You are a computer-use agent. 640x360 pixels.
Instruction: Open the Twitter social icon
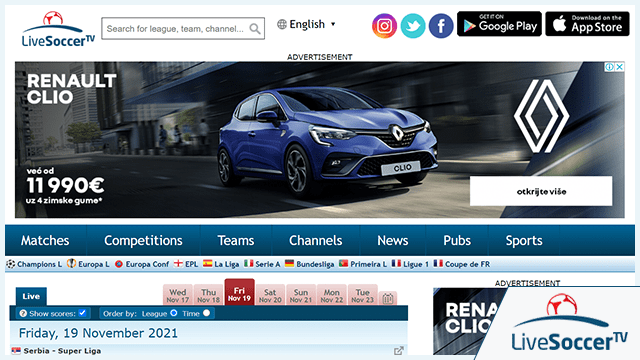tap(413, 26)
